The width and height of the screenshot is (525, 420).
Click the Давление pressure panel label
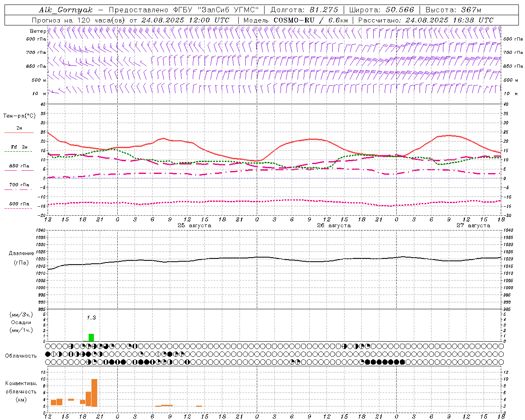[x=21, y=253]
